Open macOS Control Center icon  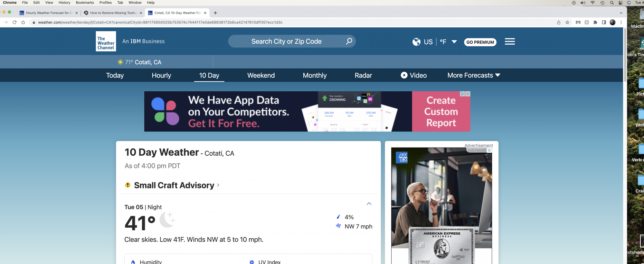620,3
